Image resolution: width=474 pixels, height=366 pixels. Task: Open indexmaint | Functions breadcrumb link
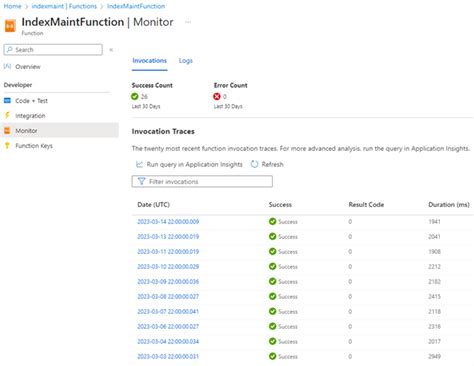64,6
